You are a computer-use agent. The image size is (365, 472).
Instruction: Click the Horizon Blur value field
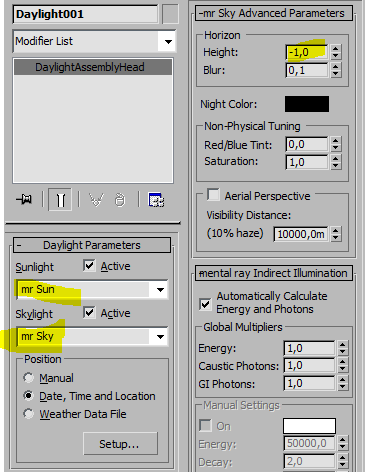[307, 70]
